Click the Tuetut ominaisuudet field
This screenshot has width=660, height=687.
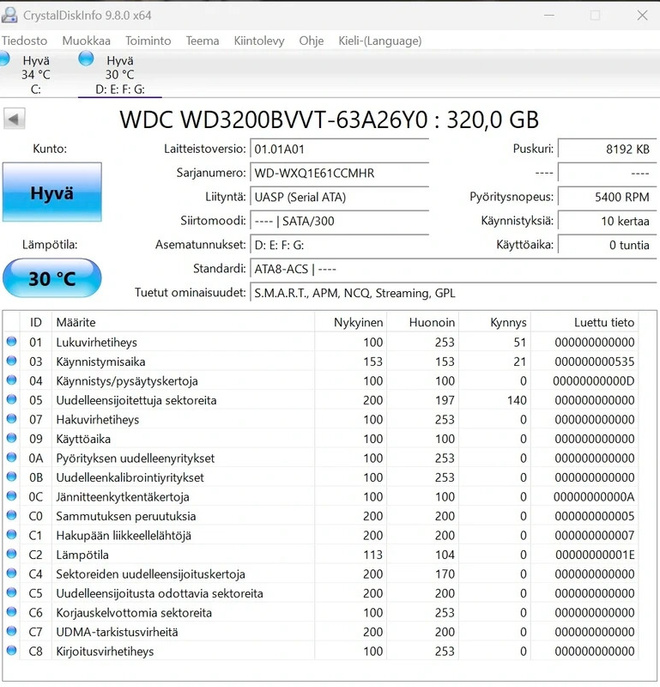click(x=453, y=293)
